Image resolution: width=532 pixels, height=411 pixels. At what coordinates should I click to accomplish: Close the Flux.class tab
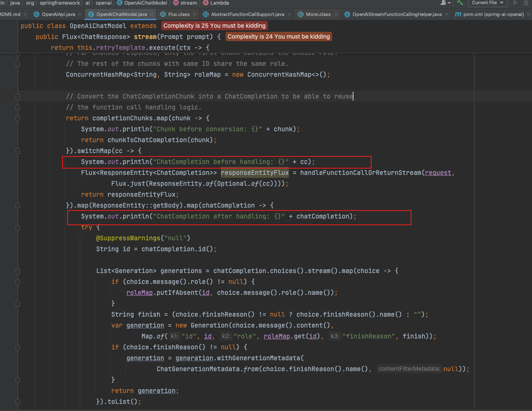click(194, 14)
